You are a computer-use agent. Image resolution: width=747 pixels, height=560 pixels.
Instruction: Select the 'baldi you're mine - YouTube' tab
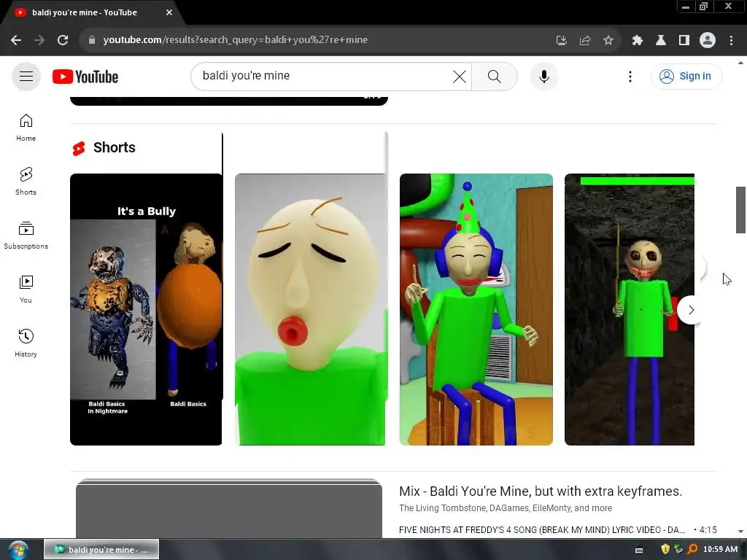click(93, 12)
